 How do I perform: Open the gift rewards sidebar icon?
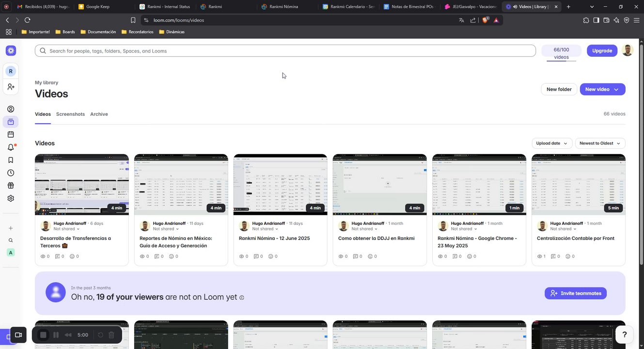point(11,185)
